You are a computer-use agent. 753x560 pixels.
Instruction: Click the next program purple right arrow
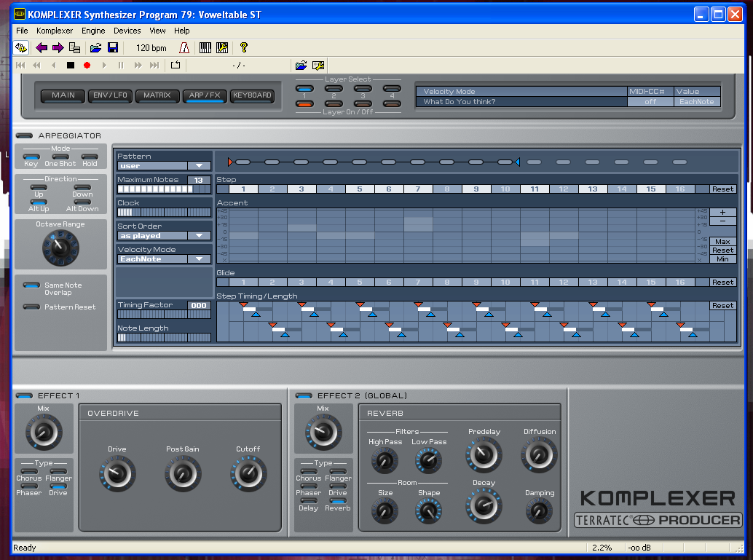58,47
